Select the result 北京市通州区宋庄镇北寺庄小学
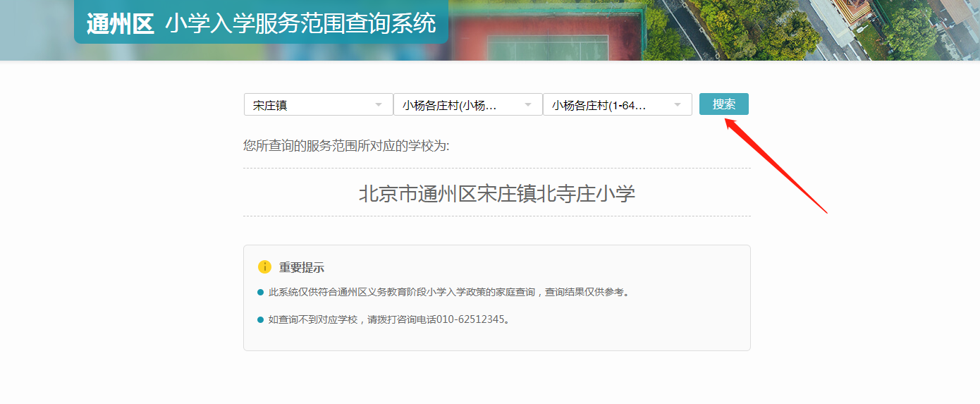 coord(497,193)
